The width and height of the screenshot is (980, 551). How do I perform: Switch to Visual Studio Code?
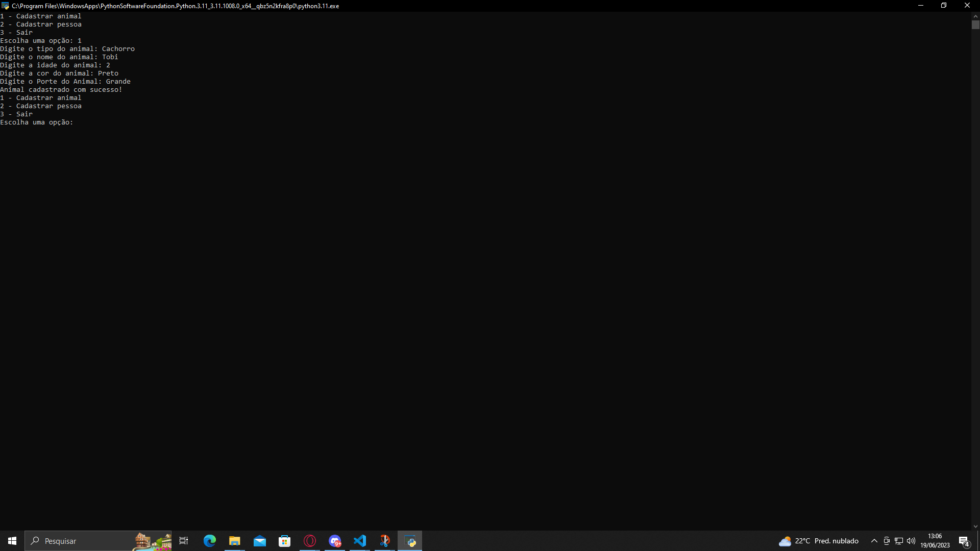(x=360, y=541)
